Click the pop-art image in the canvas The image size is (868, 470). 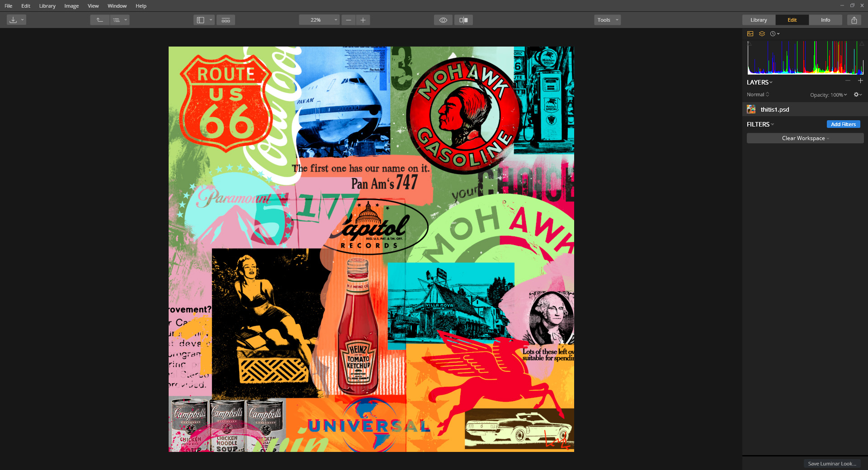coord(371,249)
